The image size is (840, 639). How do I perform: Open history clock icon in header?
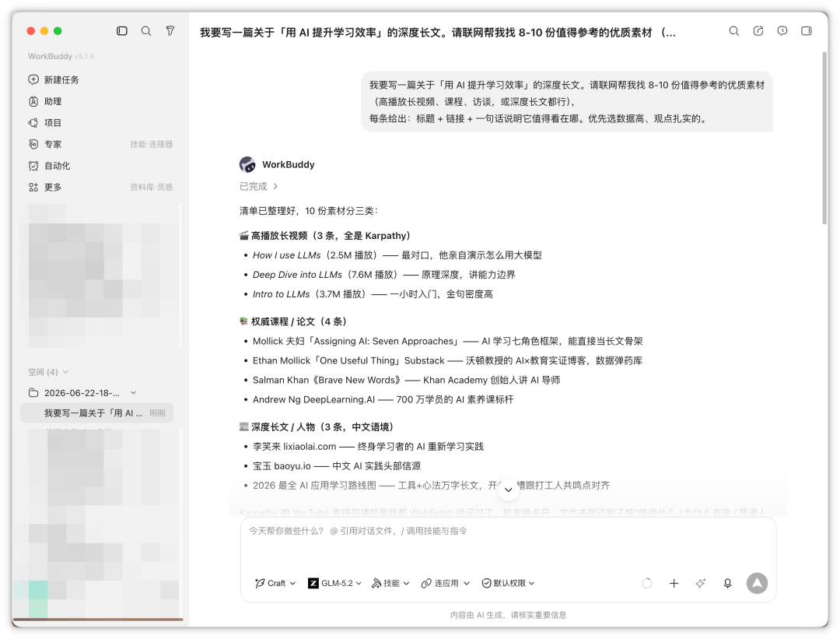[x=782, y=31]
